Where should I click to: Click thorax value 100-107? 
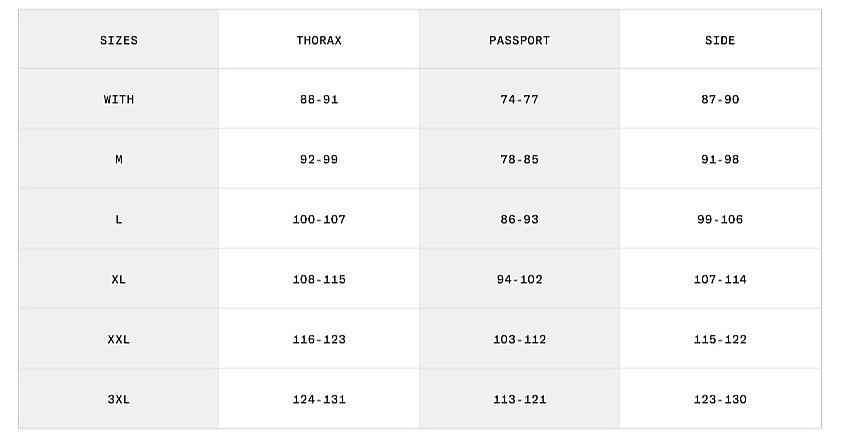[x=319, y=220]
